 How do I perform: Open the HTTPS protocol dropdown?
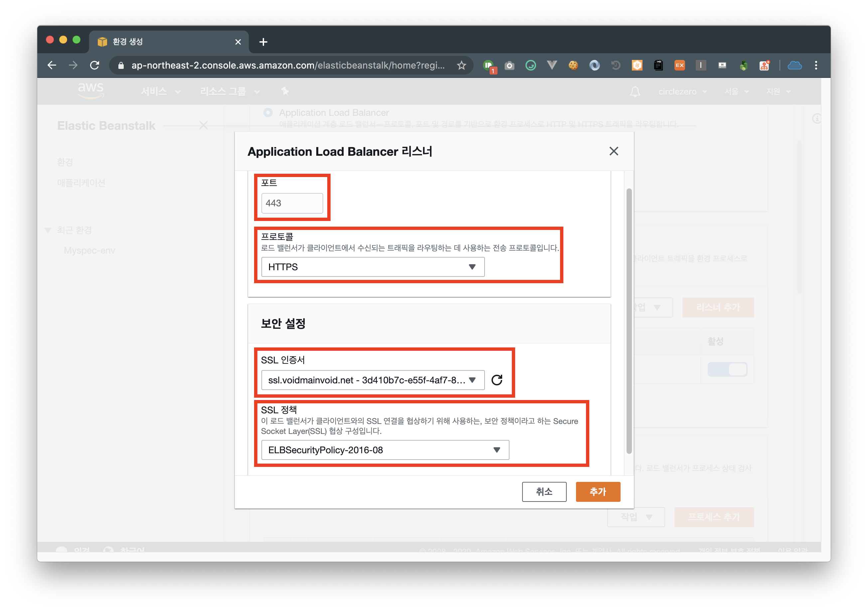pos(372,267)
